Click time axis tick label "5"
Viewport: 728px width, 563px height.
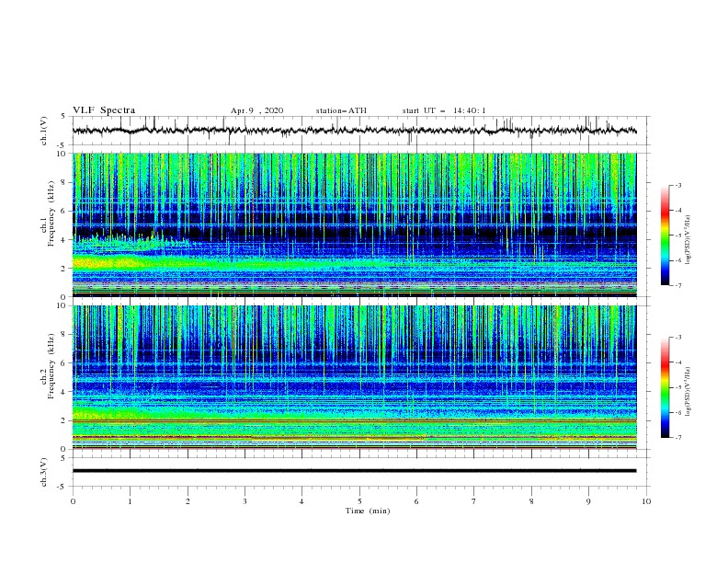pos(359,501)
